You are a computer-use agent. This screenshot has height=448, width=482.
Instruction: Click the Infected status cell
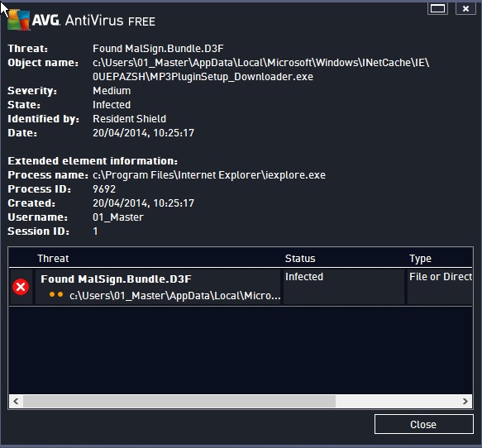tap(304, 277)
